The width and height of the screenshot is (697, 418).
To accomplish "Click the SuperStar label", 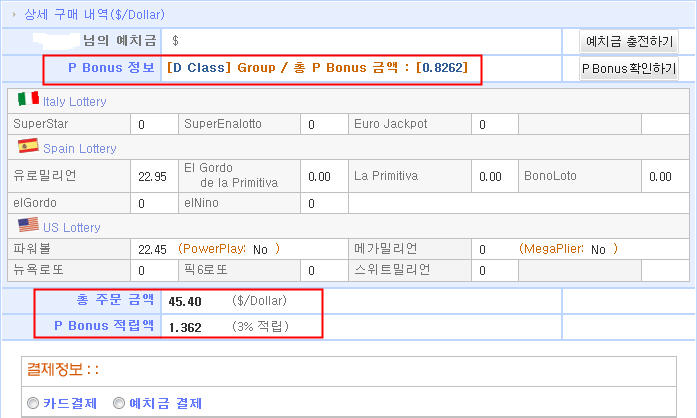I will (x=40, y=124).
